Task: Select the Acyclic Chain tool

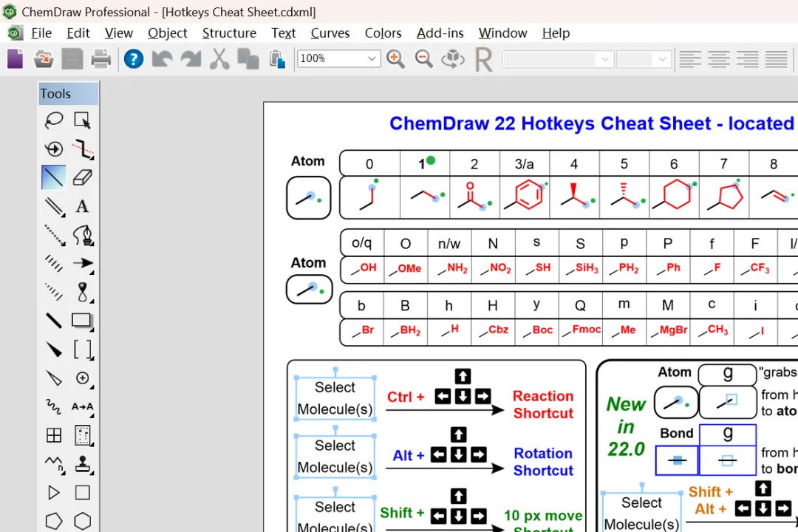Action: (54, 464)
